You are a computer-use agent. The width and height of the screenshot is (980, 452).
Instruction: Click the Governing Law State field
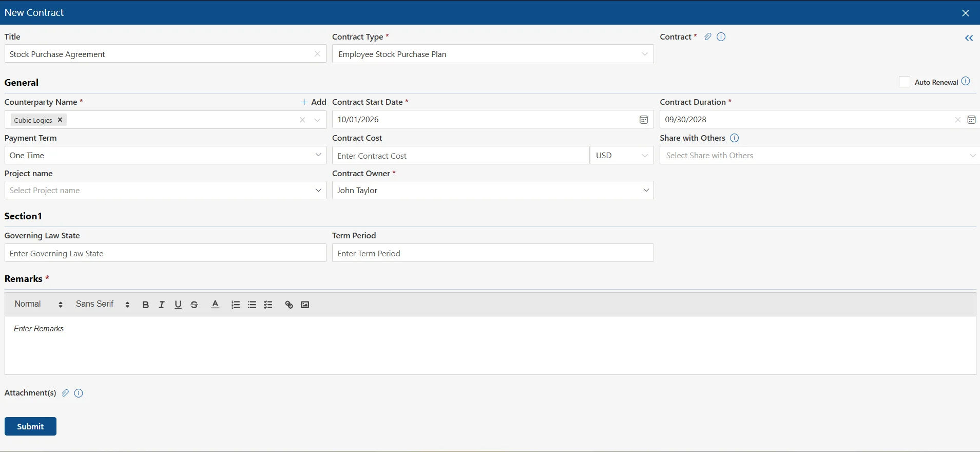(x=165, y=253)
